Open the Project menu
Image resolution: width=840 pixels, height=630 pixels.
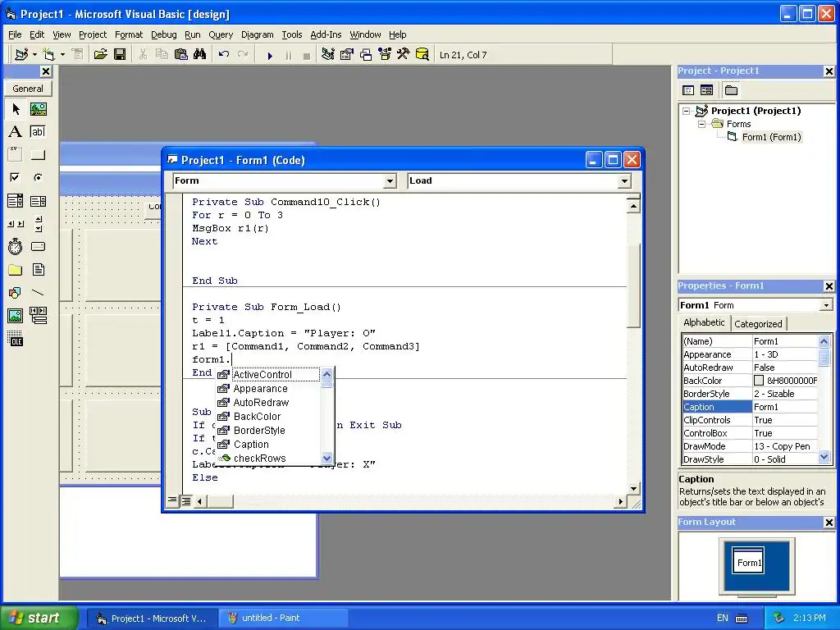(x=93, y=34)
